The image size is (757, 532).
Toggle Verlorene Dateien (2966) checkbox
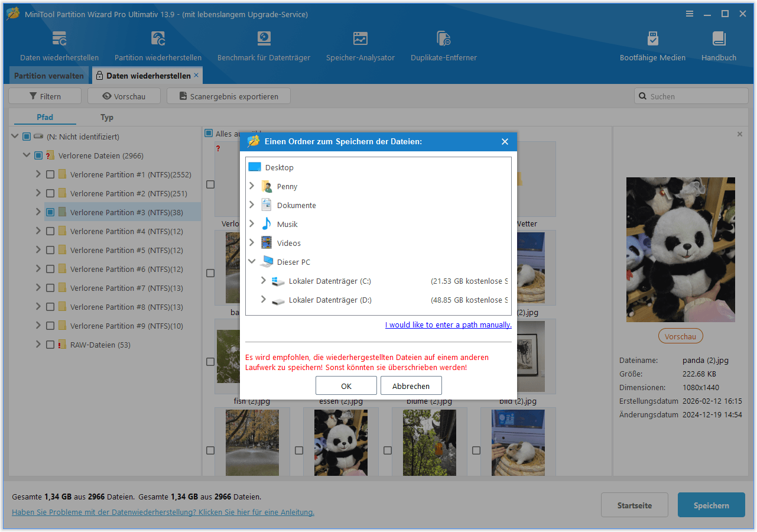pyautogui.click(x=38, y=155)
